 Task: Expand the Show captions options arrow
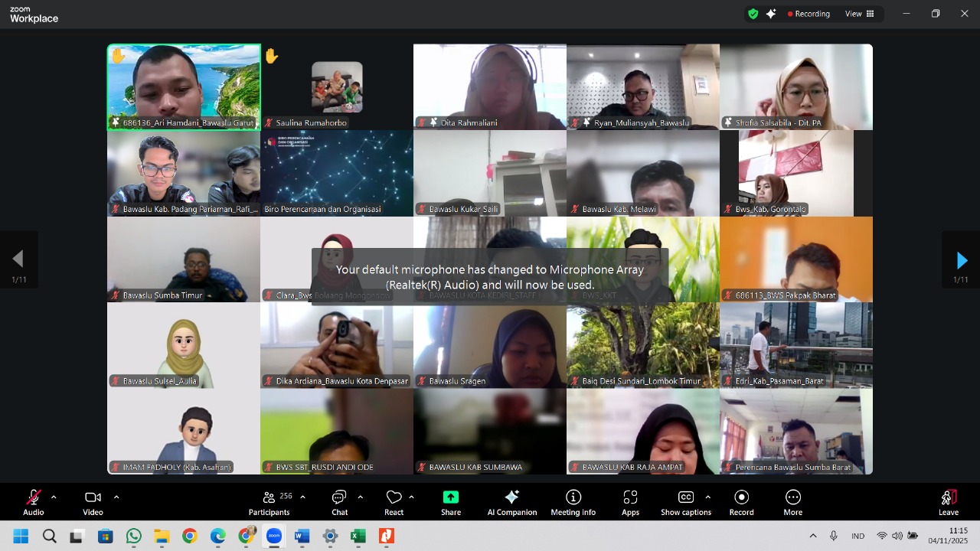click(x=707, y=497)
